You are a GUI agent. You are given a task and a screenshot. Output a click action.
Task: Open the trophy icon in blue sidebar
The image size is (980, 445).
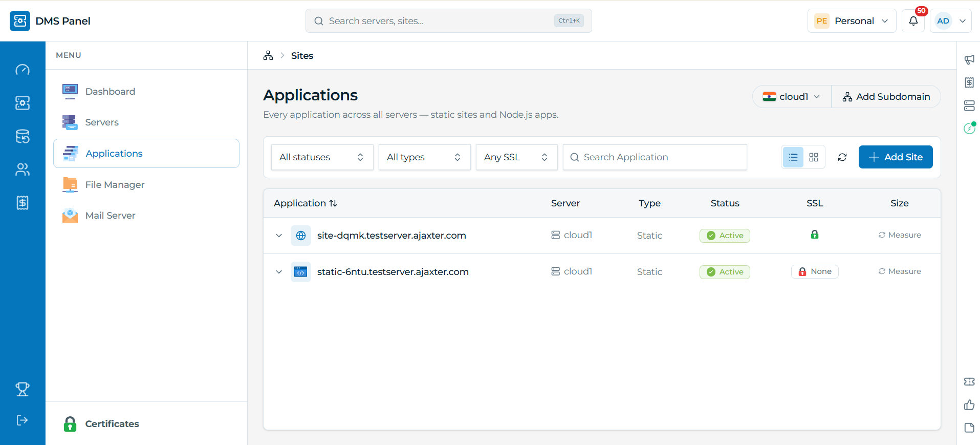click(x=23, y=389)
